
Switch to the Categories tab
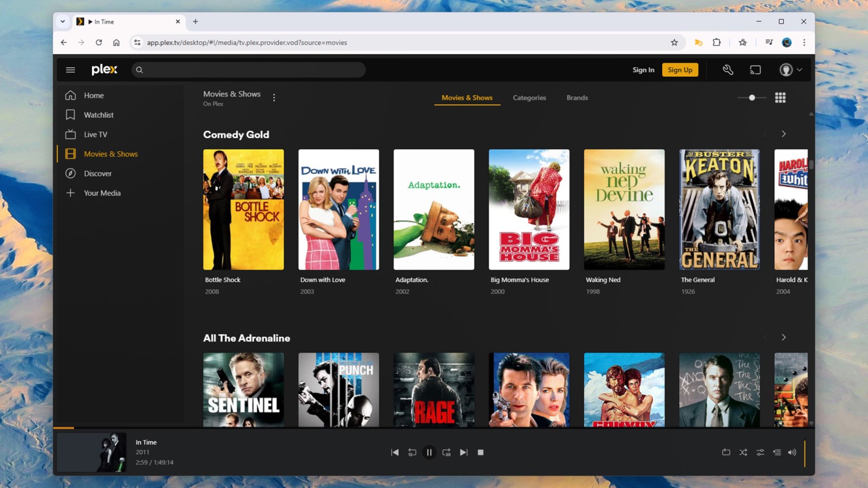click(529, 97)
